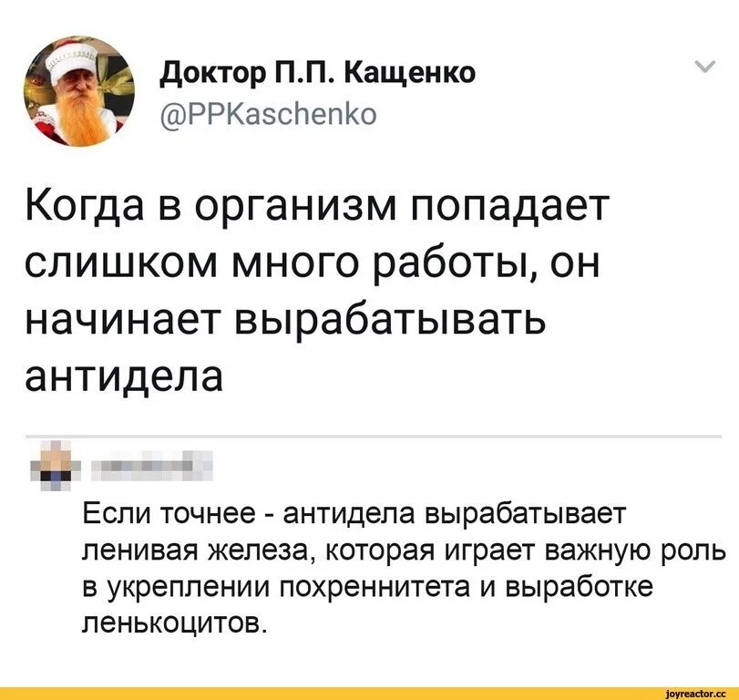Viewport: 739px width, 700px height.
Task: Open the joyreactor.cc watermark link
Action: (x=694, y=693)
